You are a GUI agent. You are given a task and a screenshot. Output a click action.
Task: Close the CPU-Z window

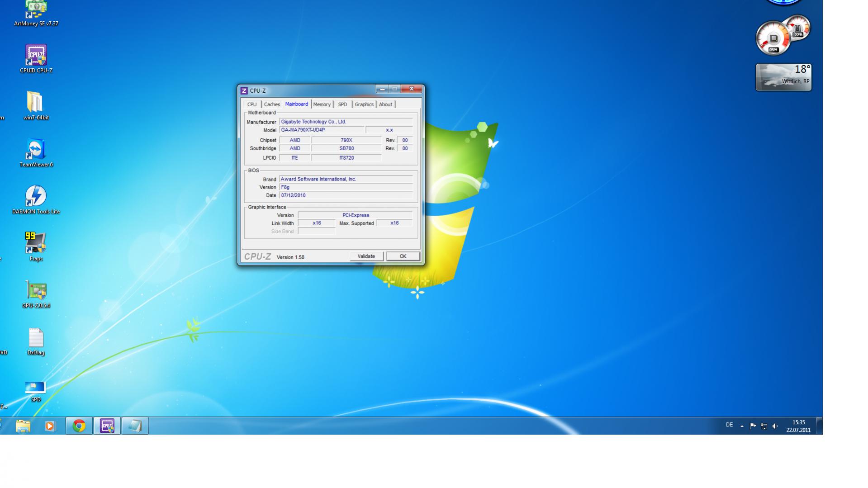412,89
